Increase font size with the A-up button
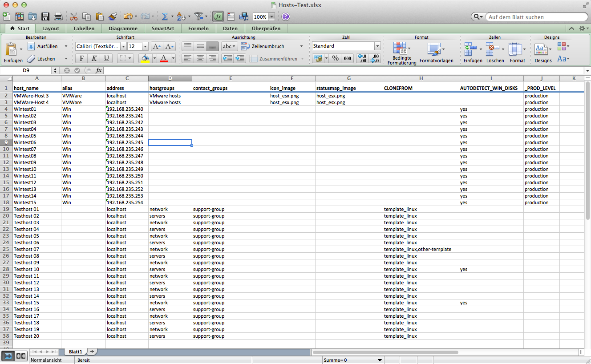 point(157,46)
